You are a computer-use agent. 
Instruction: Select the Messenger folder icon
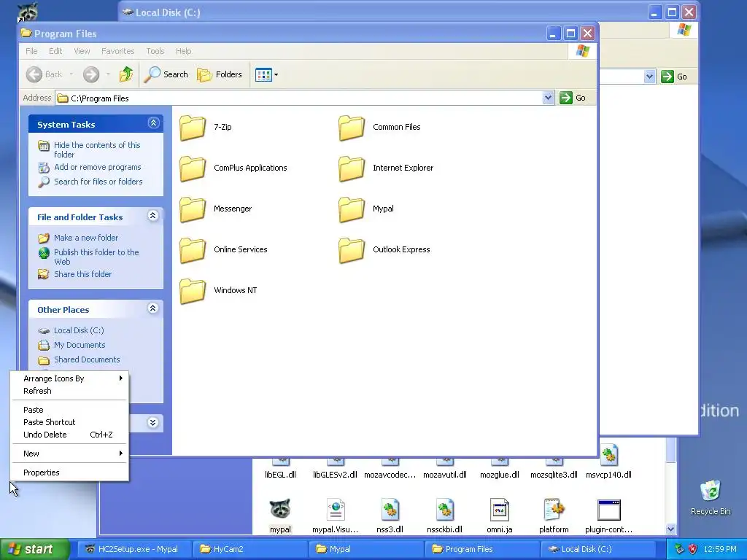[x=193, y=209]
